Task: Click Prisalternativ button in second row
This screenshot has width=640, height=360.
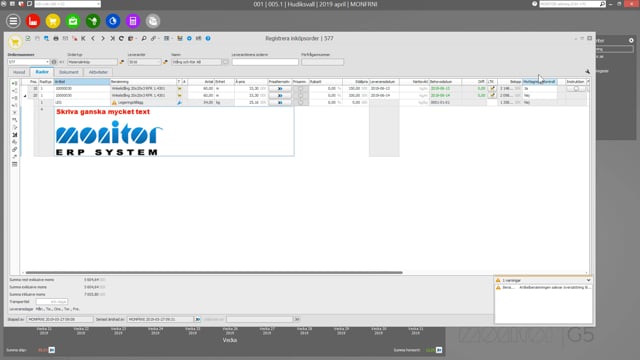Action: (280, 95)
